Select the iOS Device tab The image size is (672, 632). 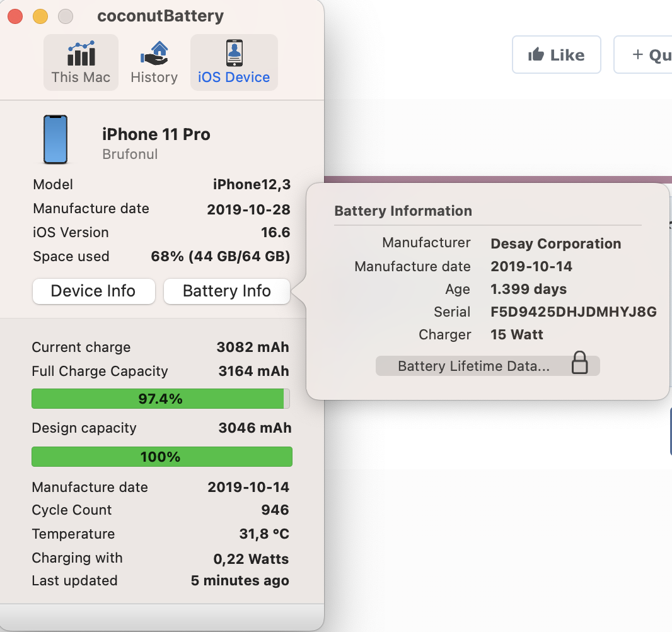click(x=234, y=62)
